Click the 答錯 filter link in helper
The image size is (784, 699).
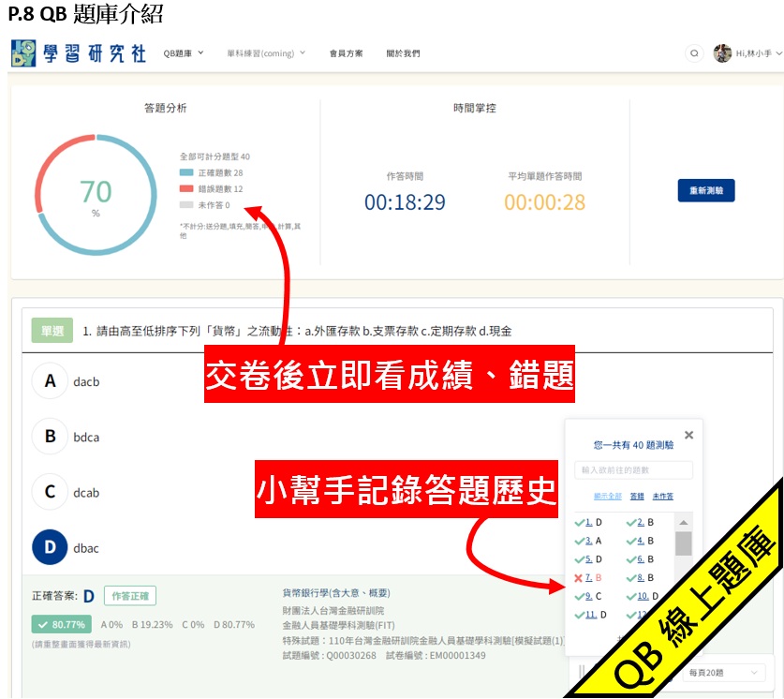click(637, 497)
